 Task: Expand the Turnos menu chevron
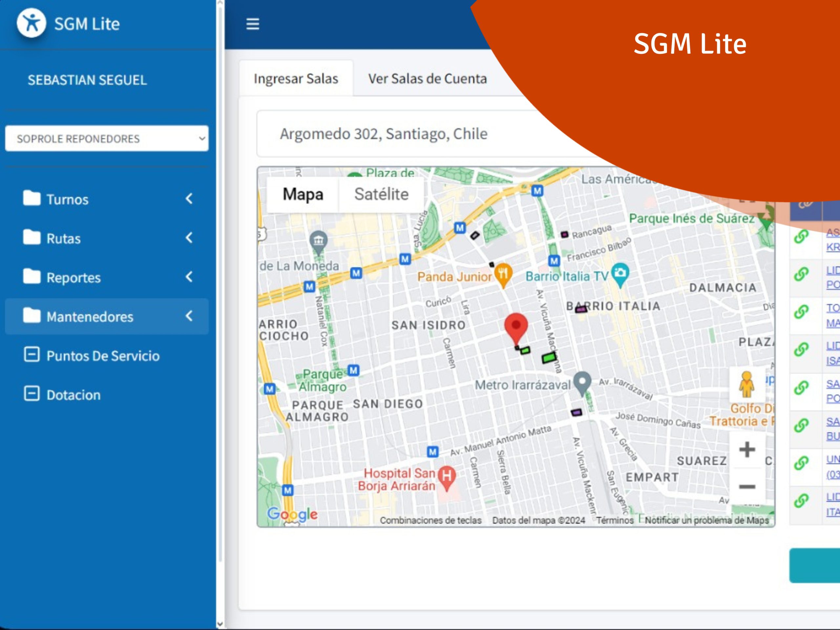pyautogui.click(x=189, y=198)
